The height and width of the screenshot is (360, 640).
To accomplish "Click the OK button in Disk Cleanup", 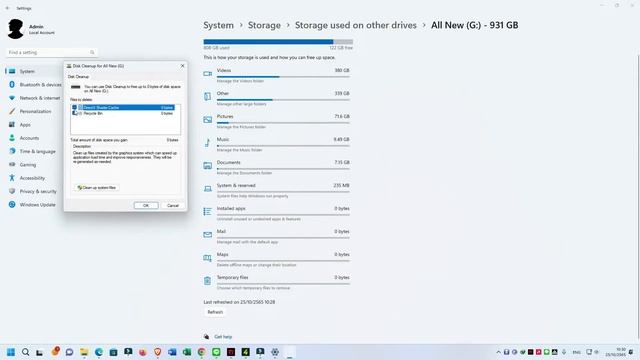I will pos(146,205).
